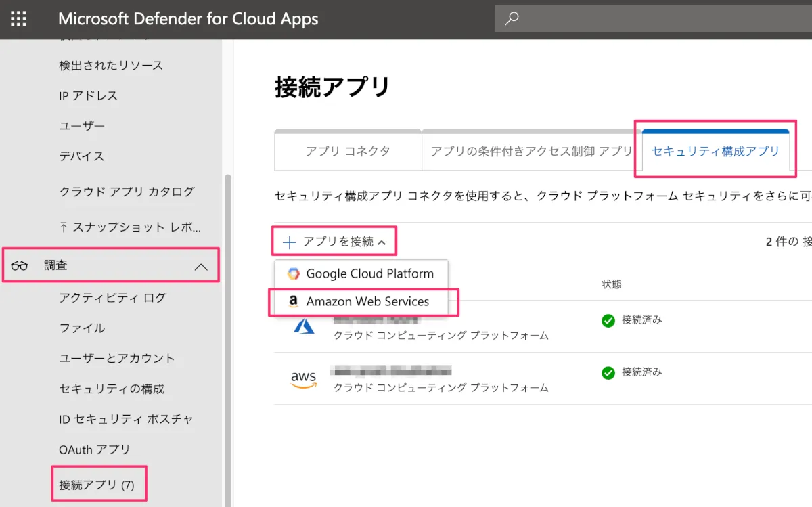Click the Google Cloud Platform icon
Image resolution: width=812 pixels, height=507 pixels.
pyautogui.click(x=293, y=274)
